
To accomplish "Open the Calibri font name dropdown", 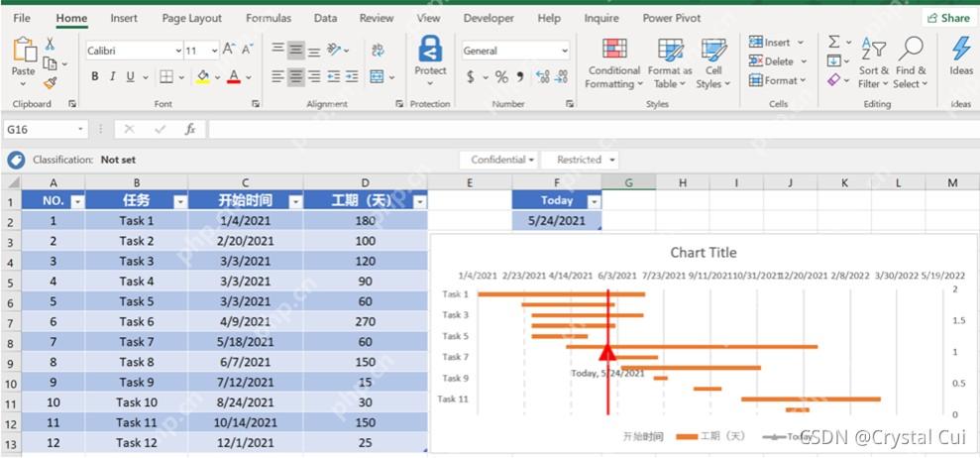I will pos(178,51).
